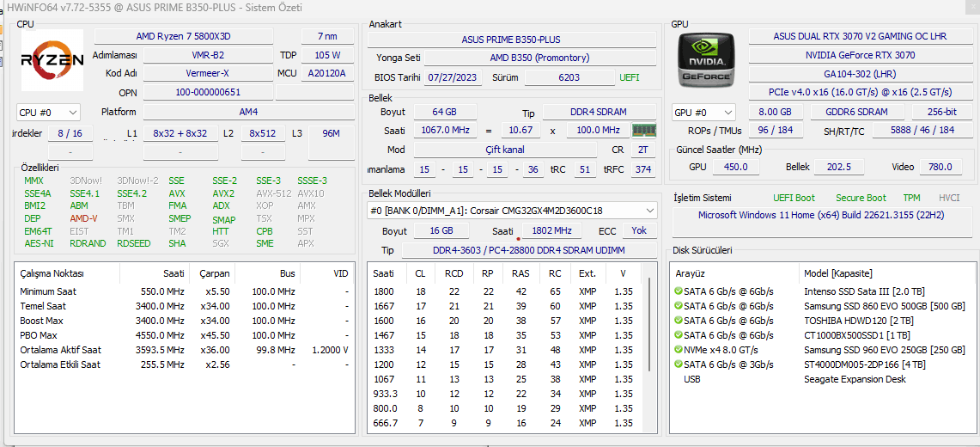The height and width of the screenshot is (447, 980).
Task: Click the AMD Ryzen 7 5800X3D name field
Action: tap(183, 36)
